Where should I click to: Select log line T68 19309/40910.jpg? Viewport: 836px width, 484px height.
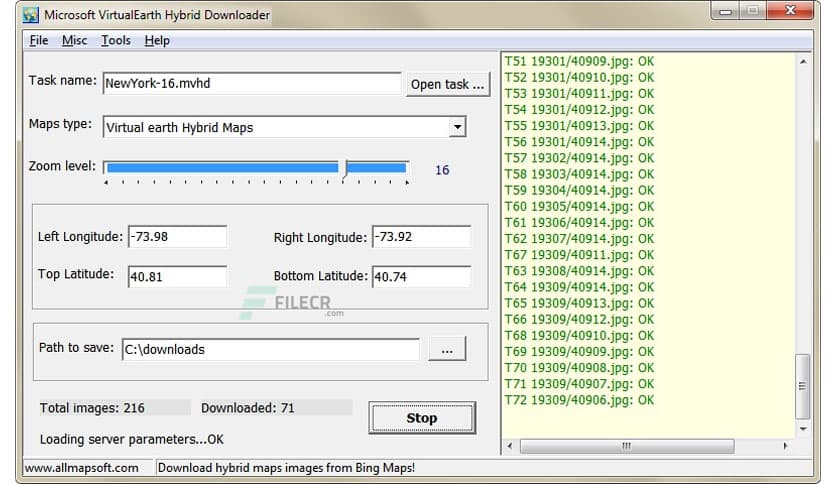click(579, 336)
